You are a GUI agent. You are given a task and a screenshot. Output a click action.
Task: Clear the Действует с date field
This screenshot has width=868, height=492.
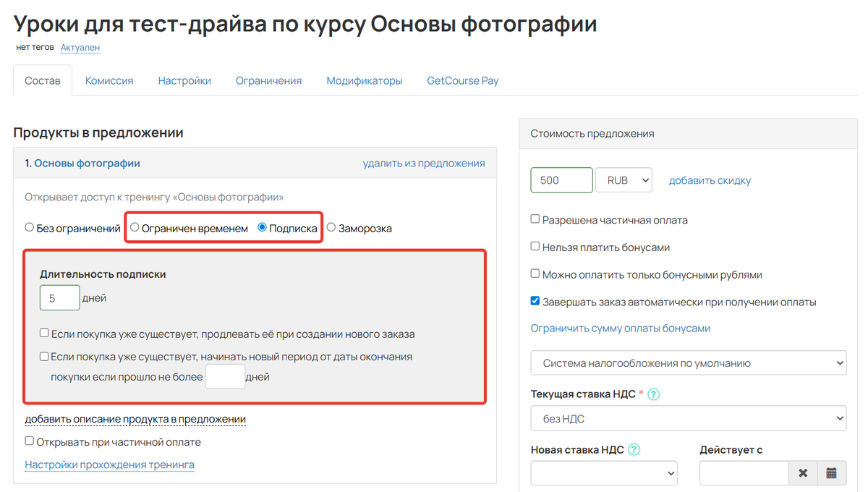pyautogui.click(x=803, y=472)
